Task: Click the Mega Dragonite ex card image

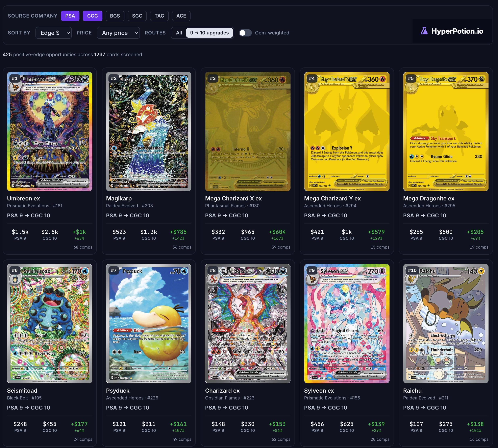Action: 446,132
